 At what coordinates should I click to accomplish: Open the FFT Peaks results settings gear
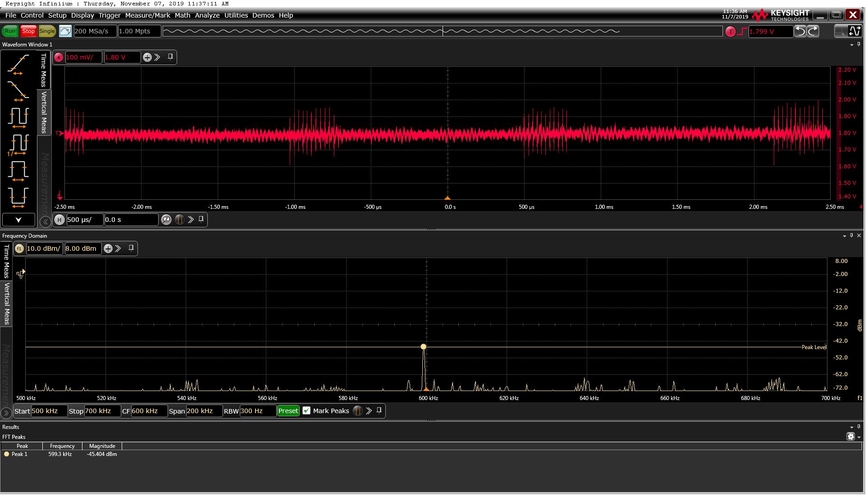pos(850,437)
